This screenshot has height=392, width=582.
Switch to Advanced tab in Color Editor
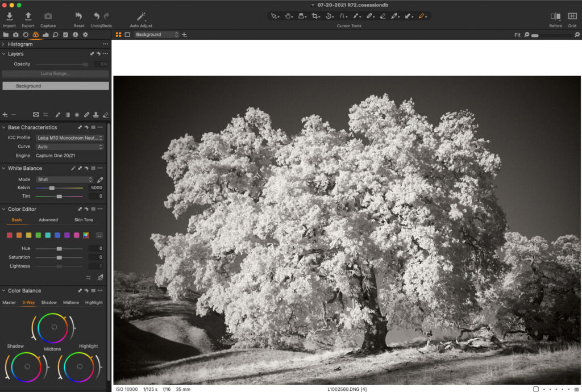48,220
